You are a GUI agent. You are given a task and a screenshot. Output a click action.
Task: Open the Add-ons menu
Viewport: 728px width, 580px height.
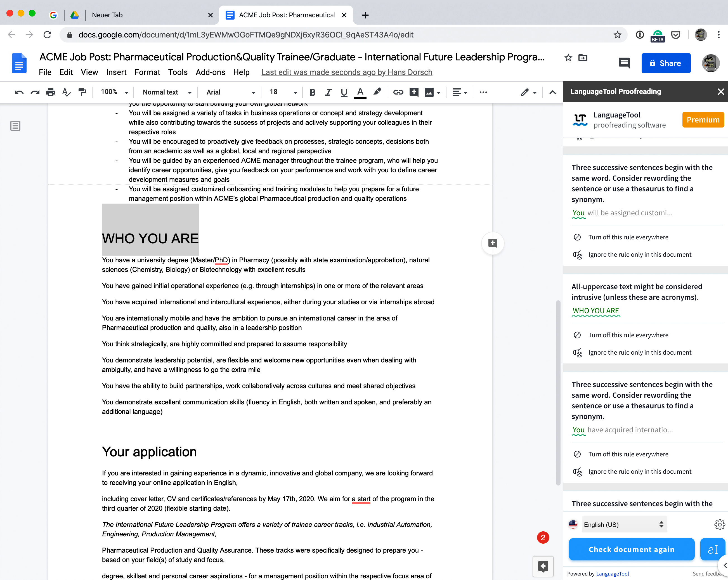[210, 72]
